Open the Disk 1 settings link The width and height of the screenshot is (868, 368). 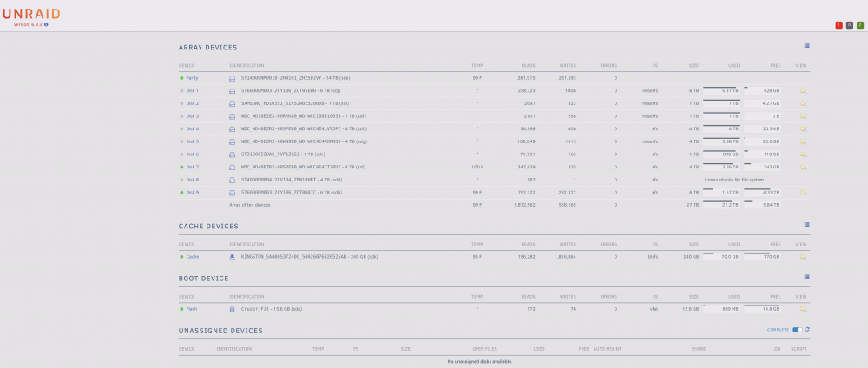click(192, 91)
